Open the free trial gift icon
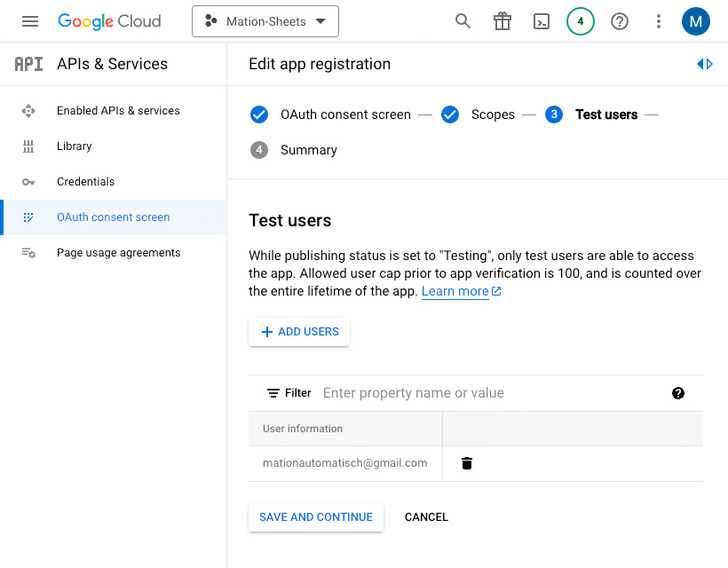 click(502, 21)
